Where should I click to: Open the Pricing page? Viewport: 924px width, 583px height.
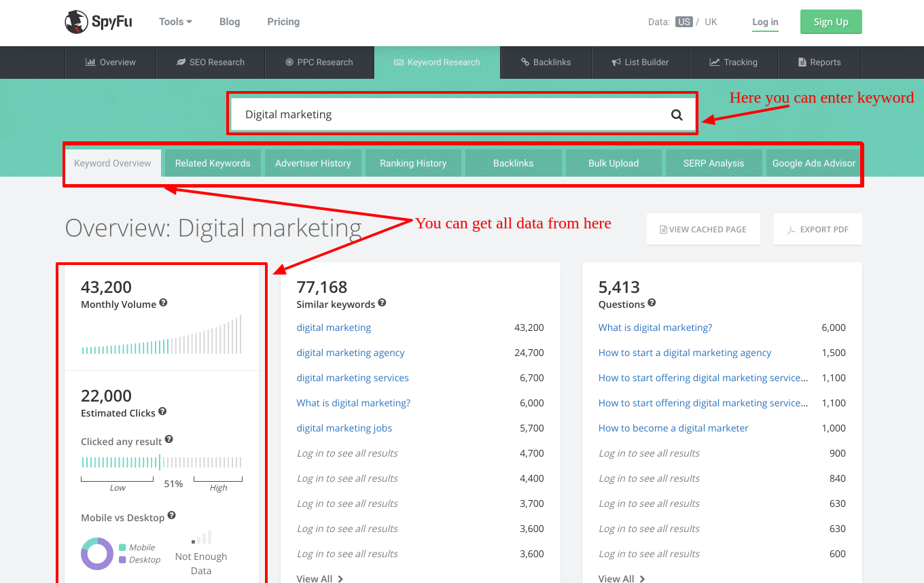pos(283,22)
